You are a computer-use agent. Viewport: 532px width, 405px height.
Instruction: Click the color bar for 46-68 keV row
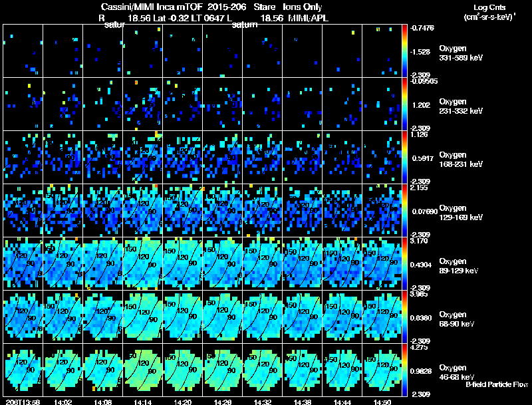click(404, 370)
